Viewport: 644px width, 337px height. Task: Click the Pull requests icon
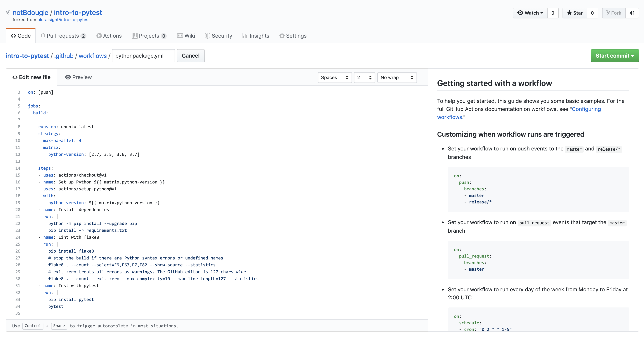coord(43,36)
